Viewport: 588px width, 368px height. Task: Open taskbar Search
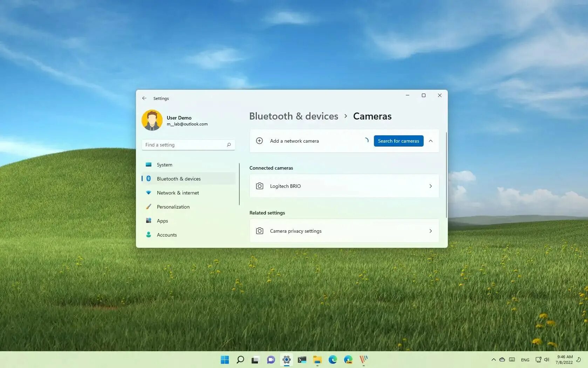(240, 360)
